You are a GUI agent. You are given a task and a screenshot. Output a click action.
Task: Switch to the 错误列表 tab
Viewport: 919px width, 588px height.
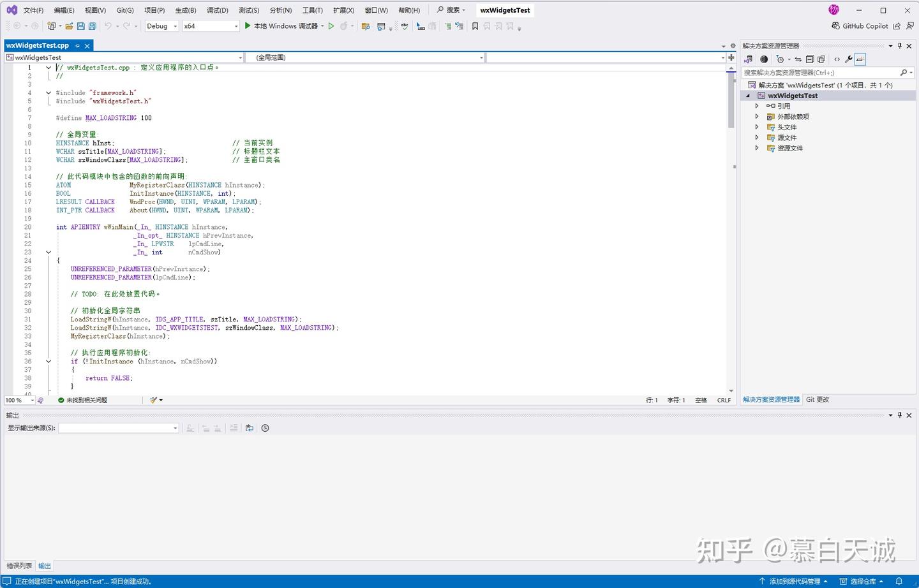tap(19, 566)
